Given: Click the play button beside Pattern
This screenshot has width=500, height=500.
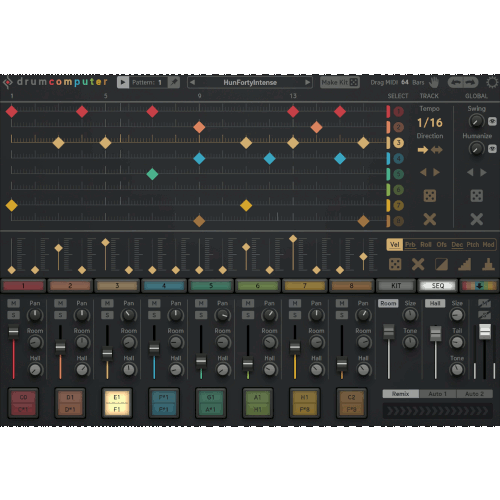Looking at the screenshot, I should click(x=123, y=82).
